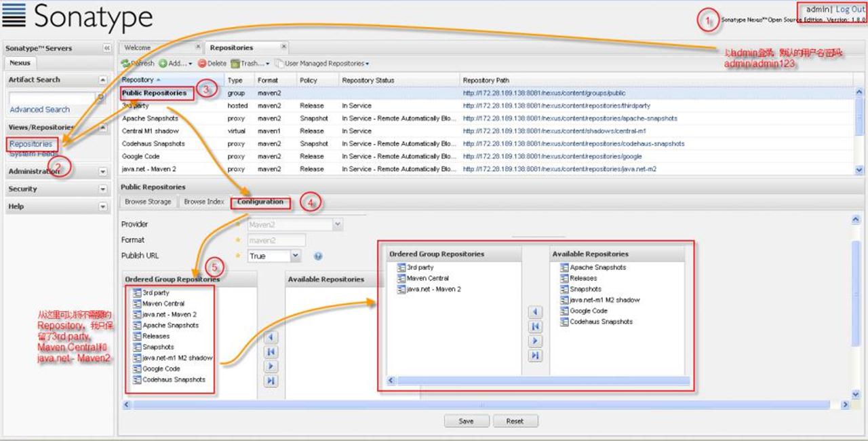Click the Log Out link
Screen dimensions: 868x441
tap(850, 9)
